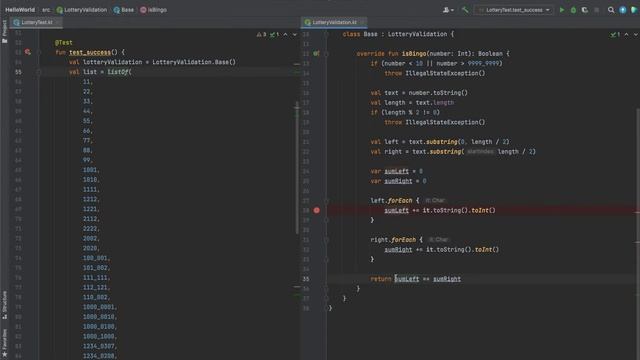The image size is (640, 360).
Task: Run with coverage icon in toolbar
Action: pyautogui.click(x=584, y=10)
